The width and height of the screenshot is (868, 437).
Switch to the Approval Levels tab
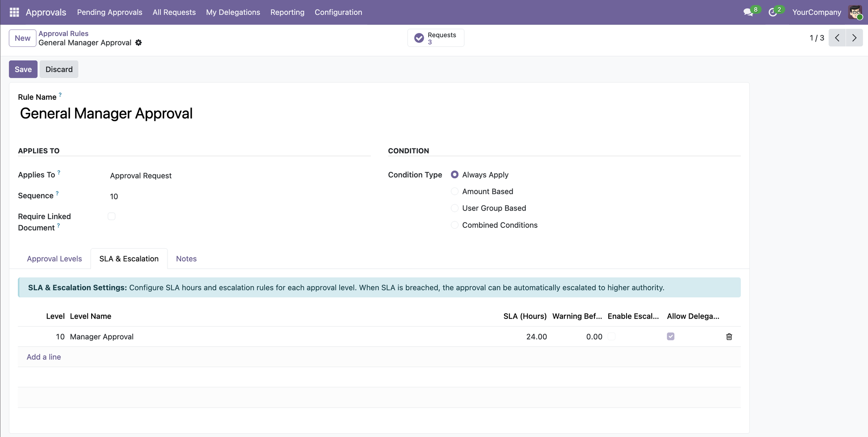tap(54, 259)
